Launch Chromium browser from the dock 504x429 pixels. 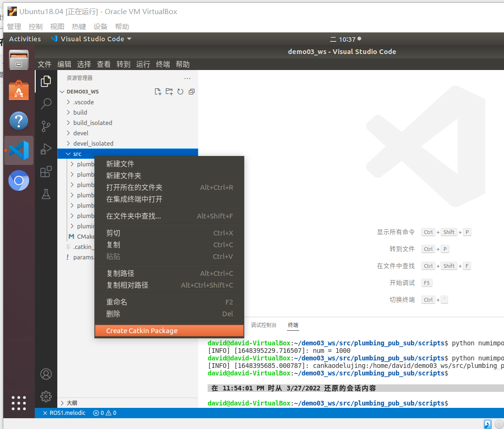tap(19, 180)
